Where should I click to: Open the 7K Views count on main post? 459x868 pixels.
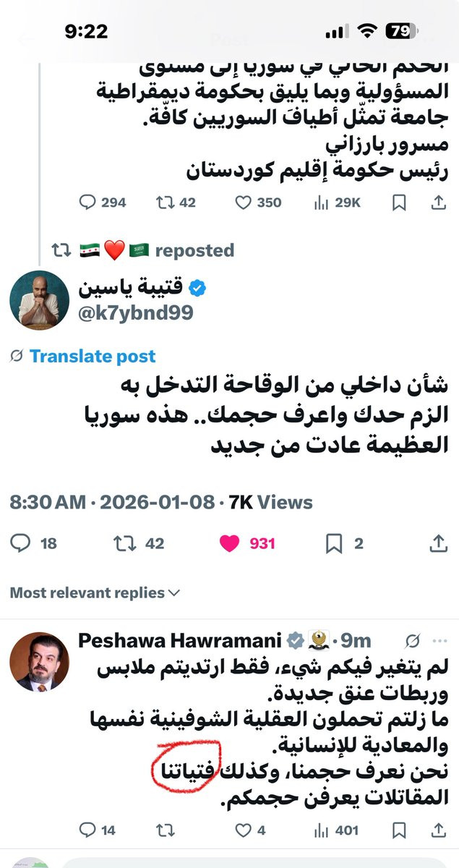(x=271, y=502)
